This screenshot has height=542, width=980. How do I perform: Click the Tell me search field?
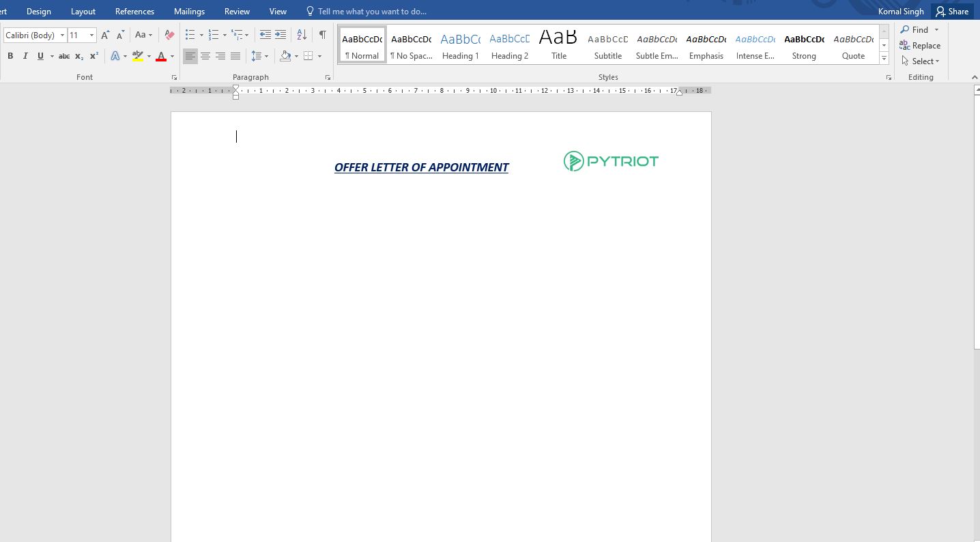point(372,12)
